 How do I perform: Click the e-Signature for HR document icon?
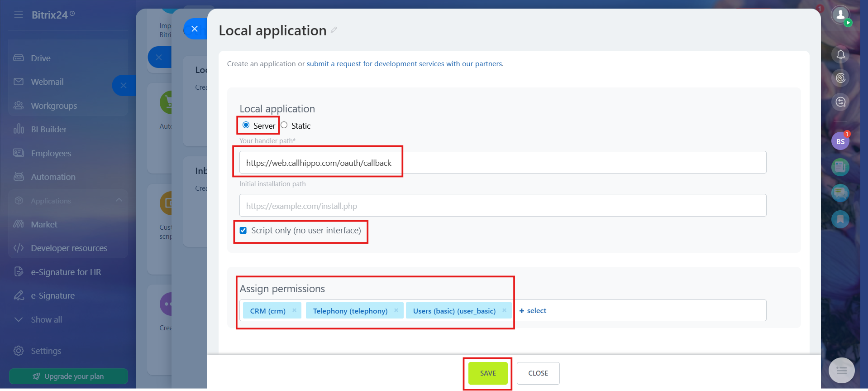[19, 272]
